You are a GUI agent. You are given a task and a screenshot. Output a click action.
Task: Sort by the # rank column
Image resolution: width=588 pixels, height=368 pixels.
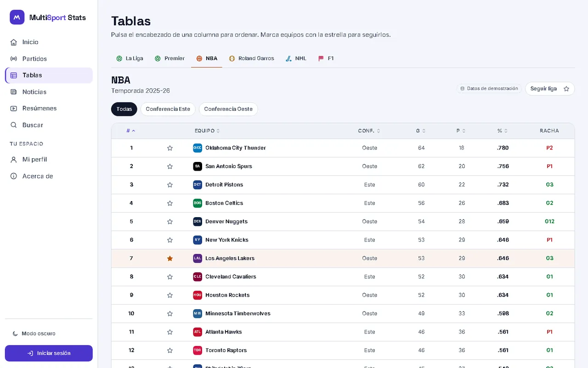click(x=131, y=131)
